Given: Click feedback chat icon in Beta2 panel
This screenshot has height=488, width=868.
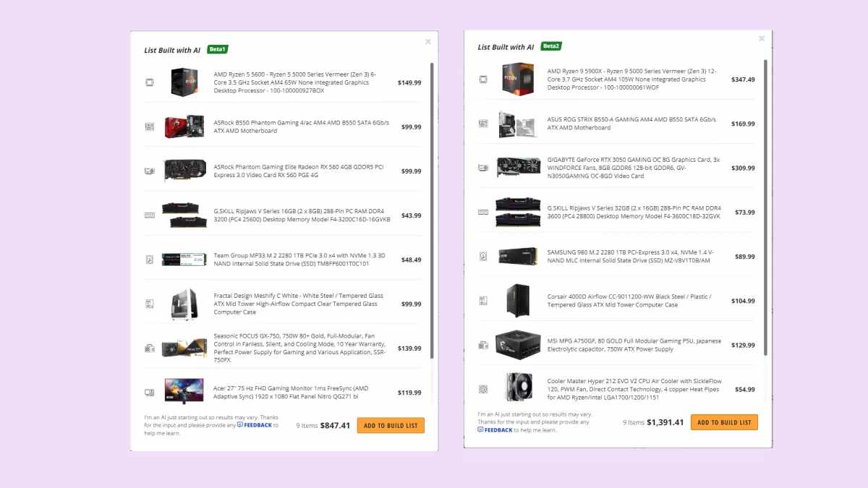Looking at the screenshot, I should (x=480, y=429).
